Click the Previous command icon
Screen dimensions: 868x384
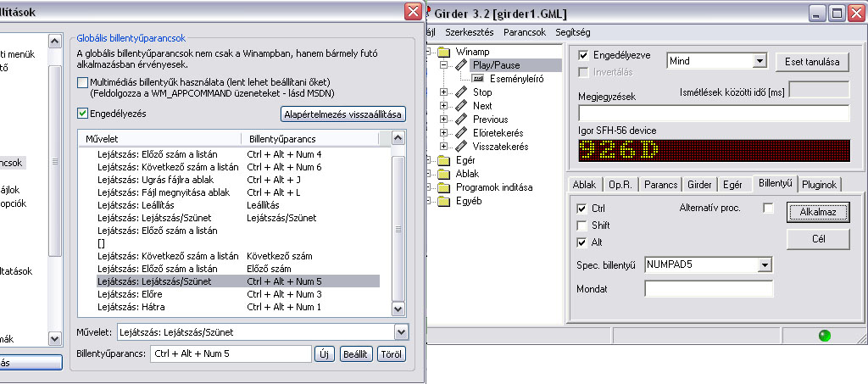[462, 119]
